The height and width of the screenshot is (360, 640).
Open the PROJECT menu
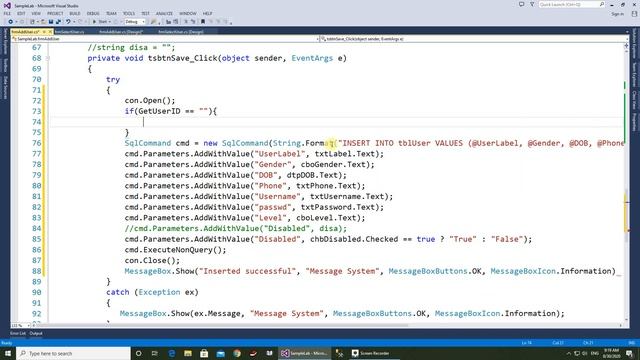pyautogui.click(x=55, y=13)
